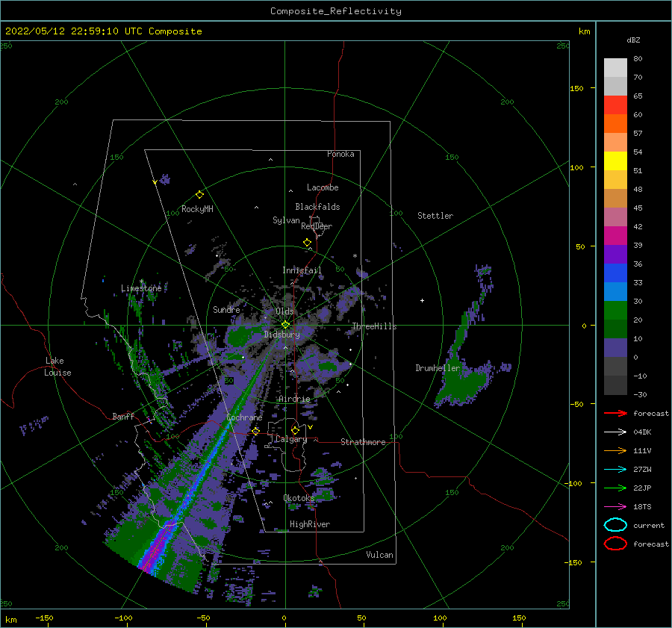The height and width of the screenshot is (628, 672).
Task: Select the white 04DK arrow legend entry
Action: point(615,432)
